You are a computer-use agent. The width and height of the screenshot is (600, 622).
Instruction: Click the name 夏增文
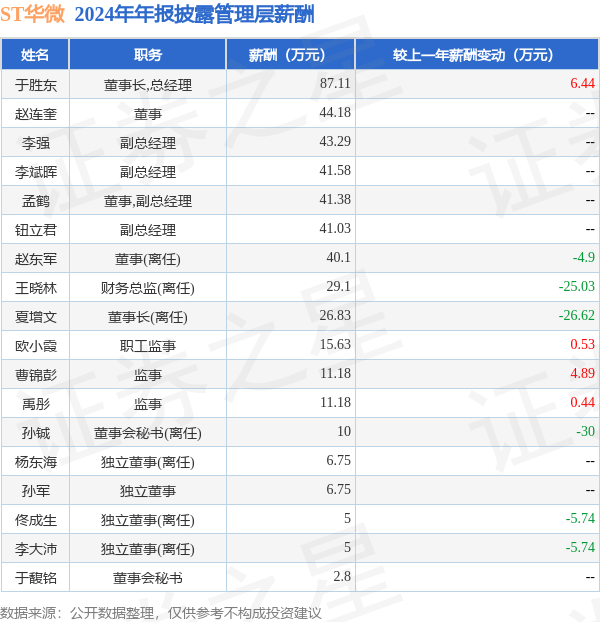click(36, 317)
